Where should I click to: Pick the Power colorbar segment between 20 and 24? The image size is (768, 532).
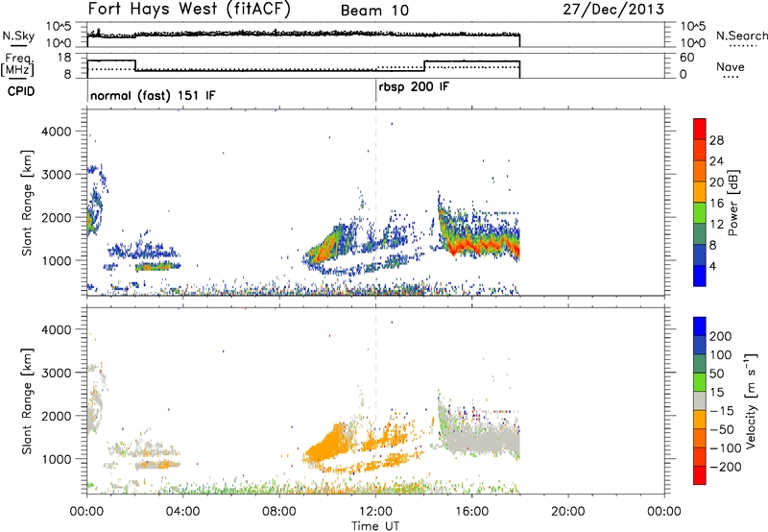pos(700,172)
